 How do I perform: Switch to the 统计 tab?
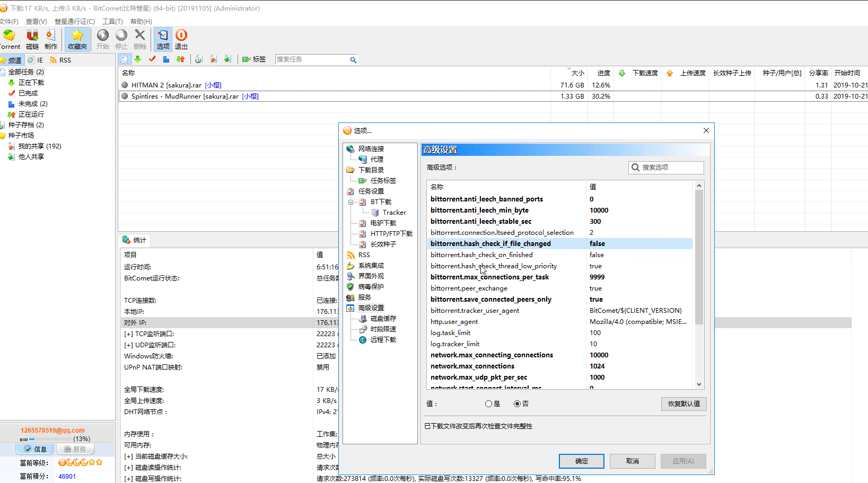point(134,240)
